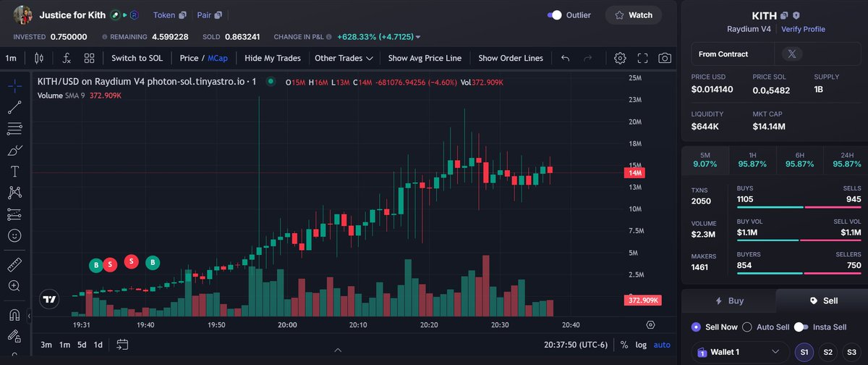This screenshot has width=868, height=365.
Task: Collapse the drawing toolbar side arrow
Action: click(x=29, y=316)
